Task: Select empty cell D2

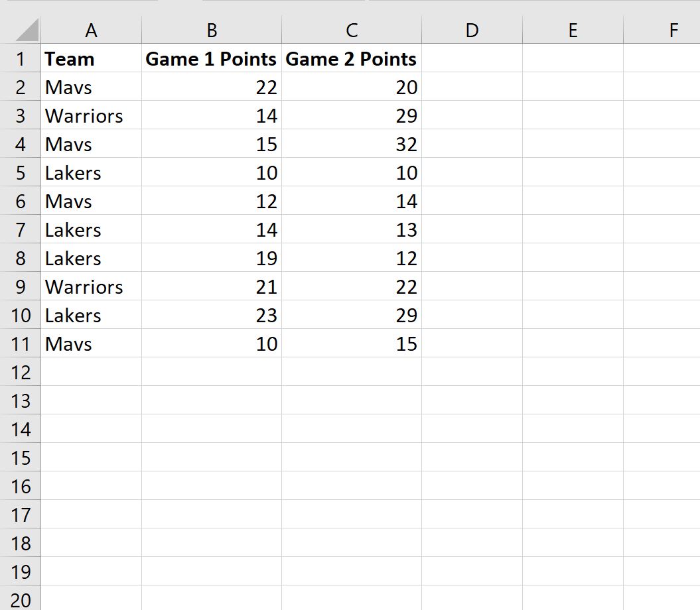Action: 472,87
